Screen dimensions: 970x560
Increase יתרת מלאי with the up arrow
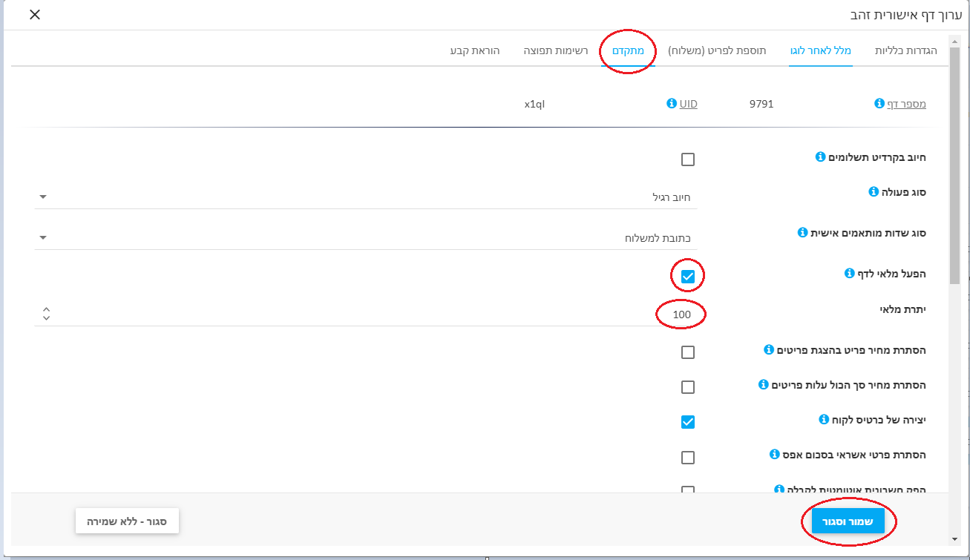(x=46, y=310)
